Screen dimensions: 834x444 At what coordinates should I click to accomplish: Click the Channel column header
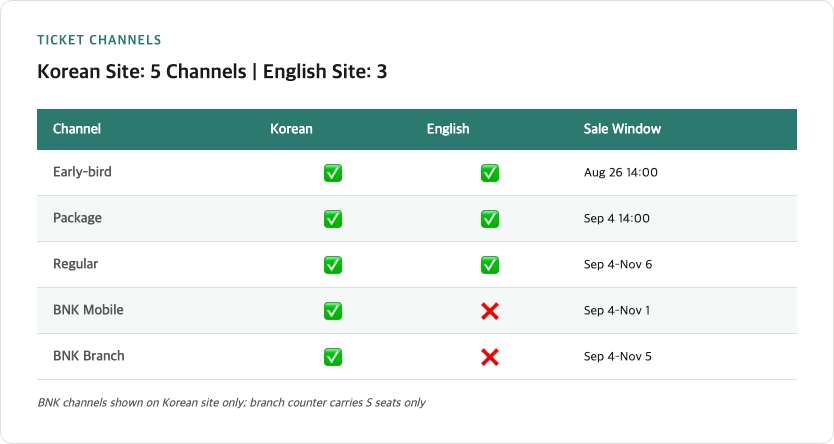(x=77, y=129)
